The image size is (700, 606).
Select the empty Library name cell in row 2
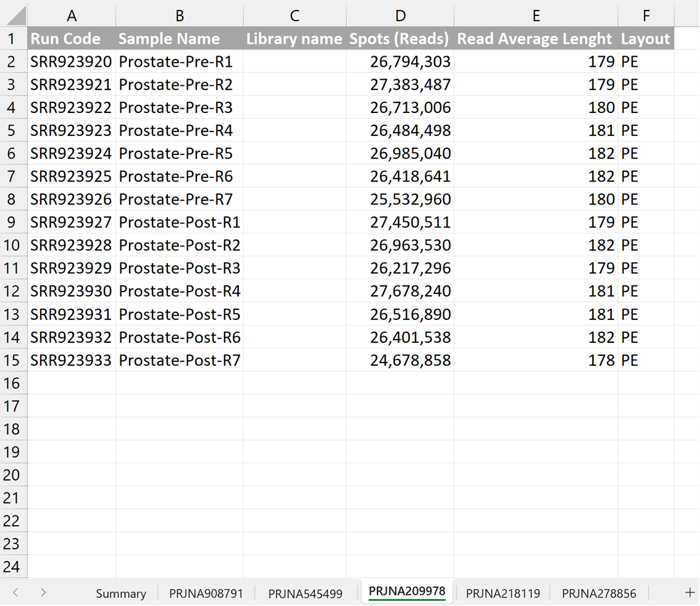294,62
